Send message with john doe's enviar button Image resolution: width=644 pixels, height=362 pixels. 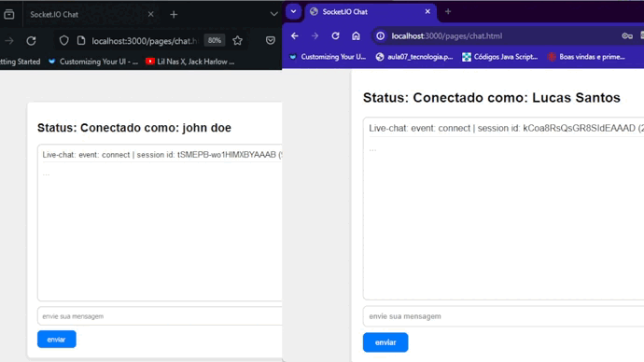[57, 340]
